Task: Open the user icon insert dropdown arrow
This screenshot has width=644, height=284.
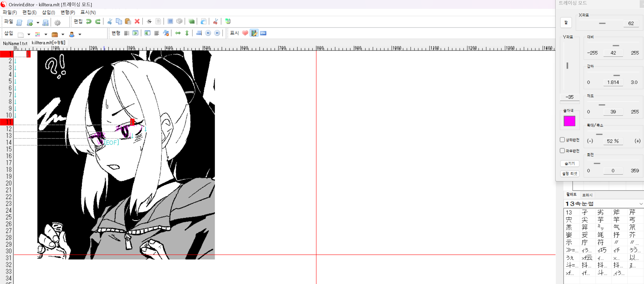Action: (x=80, y=34)
